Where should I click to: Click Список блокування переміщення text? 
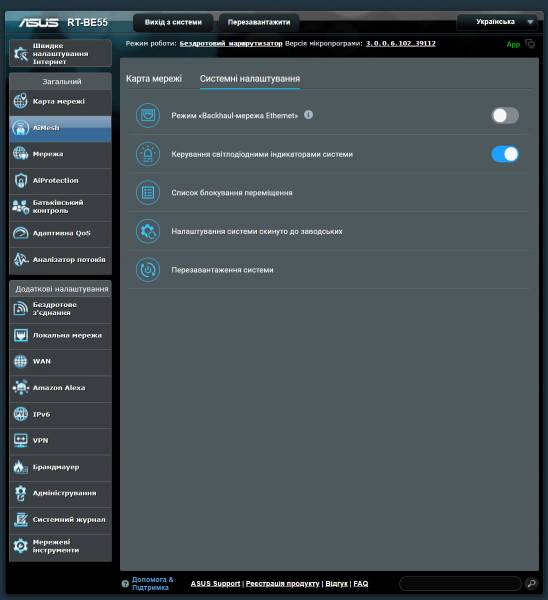click(x=232, y=193)
